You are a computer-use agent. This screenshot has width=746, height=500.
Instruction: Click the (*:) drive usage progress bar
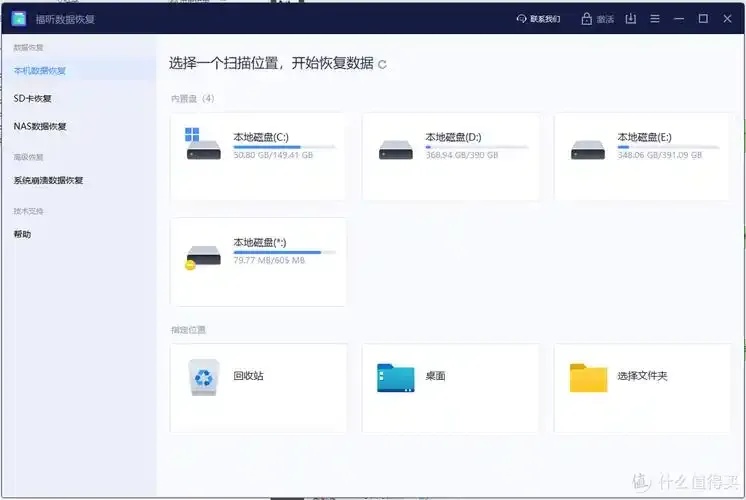(285, 252)
